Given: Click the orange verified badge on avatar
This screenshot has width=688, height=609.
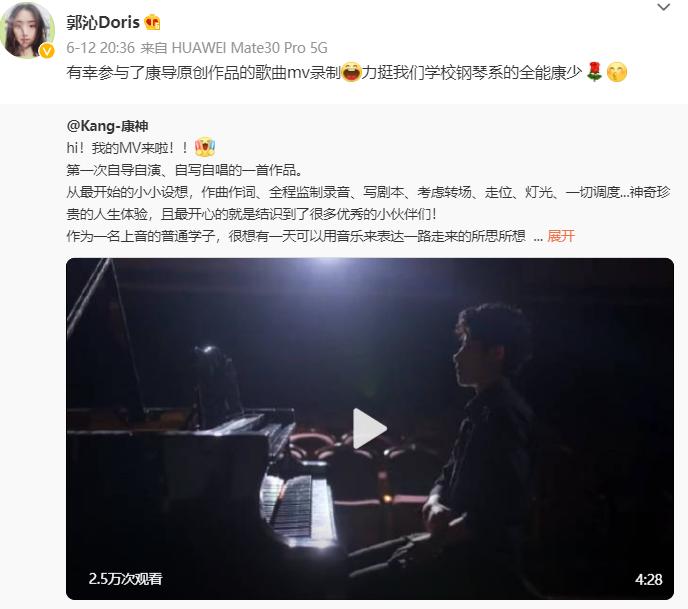Looking at the screenshot, I should pyautogui.click(x=47, y=51).
